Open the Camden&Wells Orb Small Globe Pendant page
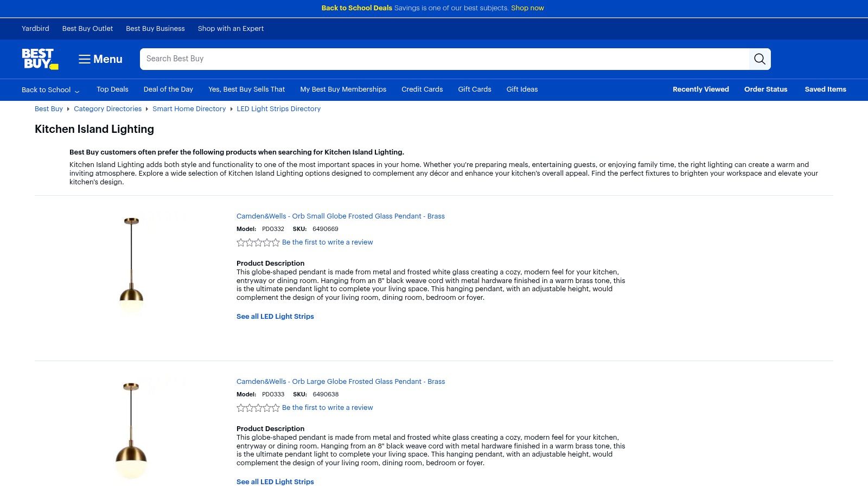Viewport: 868px width, 488px height. (x=341, y=216)
